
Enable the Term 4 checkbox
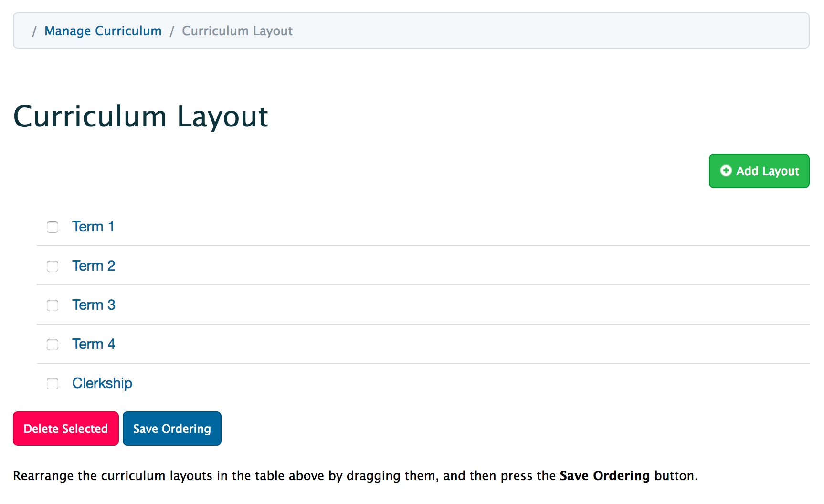(x=53, y=345)
